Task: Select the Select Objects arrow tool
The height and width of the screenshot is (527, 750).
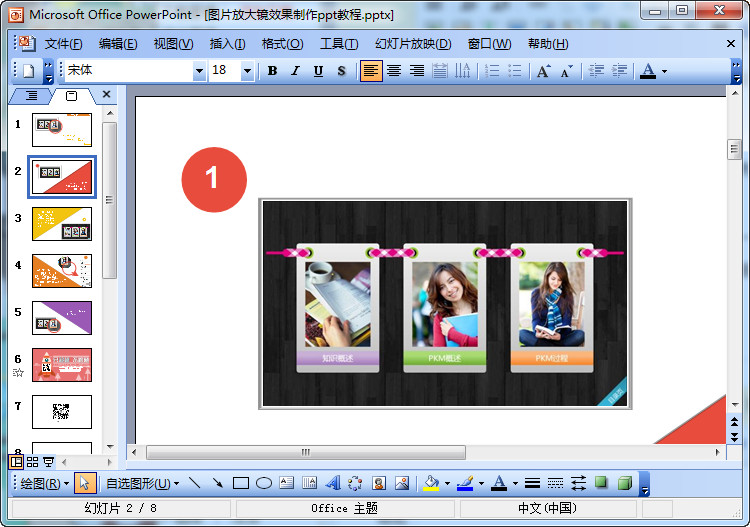Action: 85,483
